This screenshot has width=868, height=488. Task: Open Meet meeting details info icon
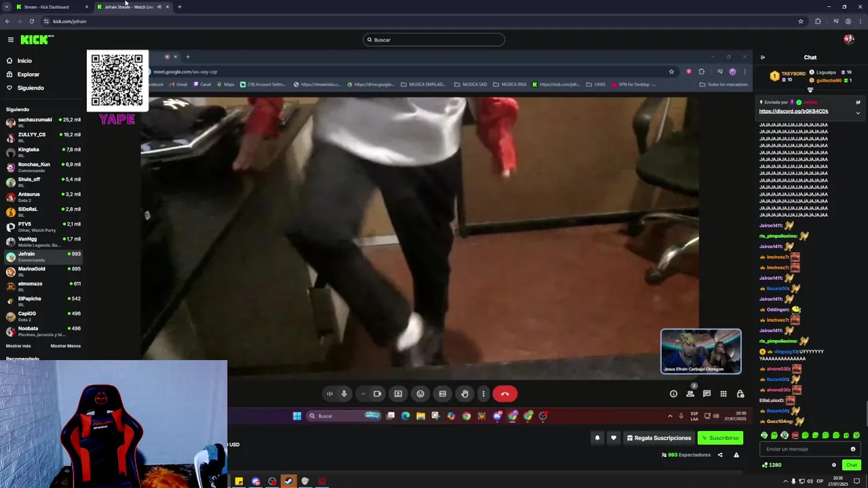coord(673,394)
